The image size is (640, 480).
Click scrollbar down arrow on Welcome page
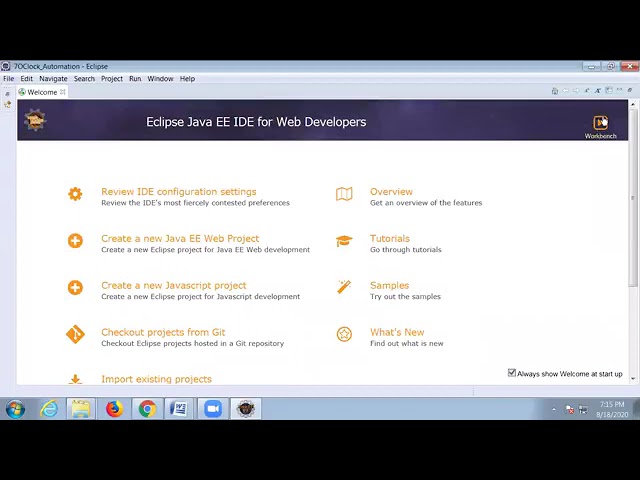pos(633,379)
